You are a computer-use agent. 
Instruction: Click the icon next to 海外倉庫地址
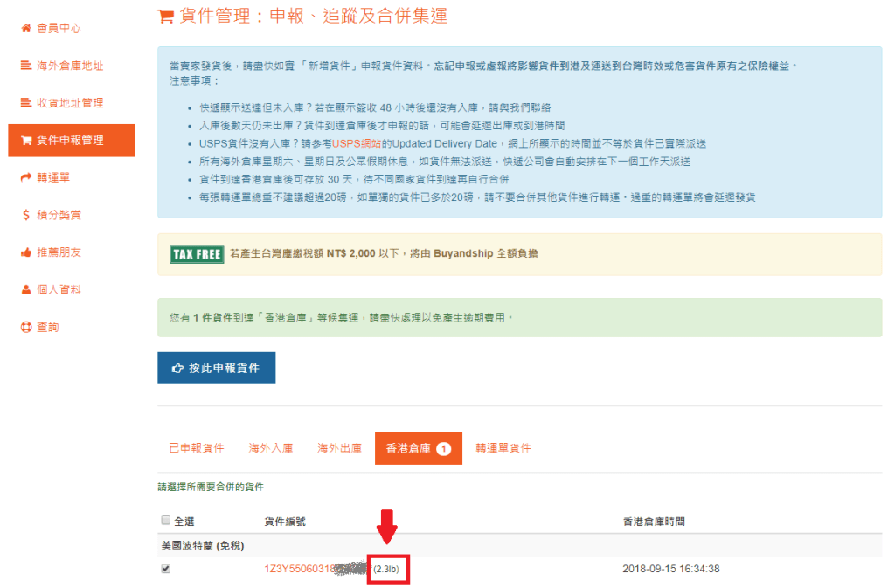(25, 66)
